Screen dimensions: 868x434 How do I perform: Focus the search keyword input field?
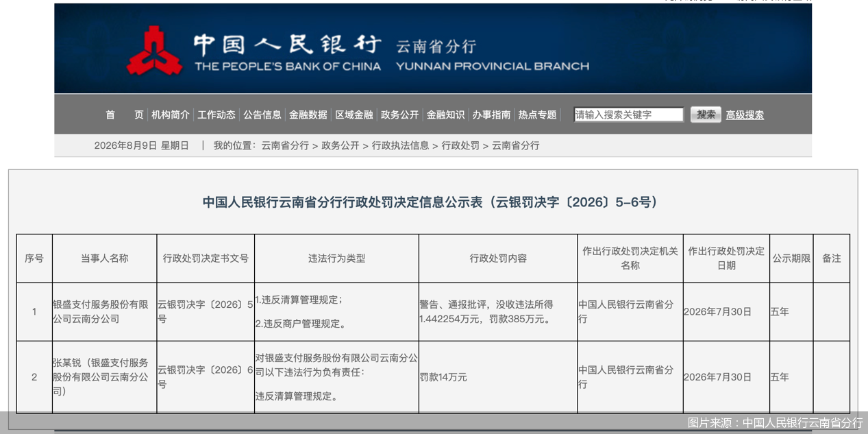tap(629, 114)
